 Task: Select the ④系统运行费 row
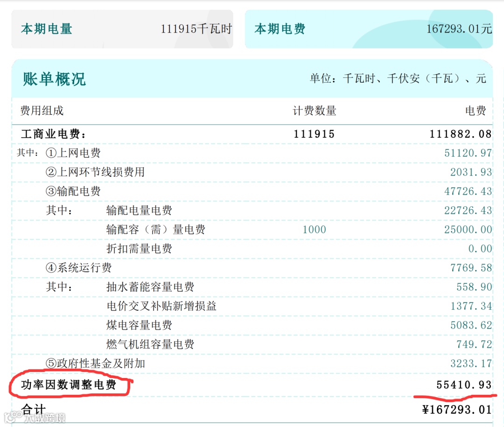252,268
